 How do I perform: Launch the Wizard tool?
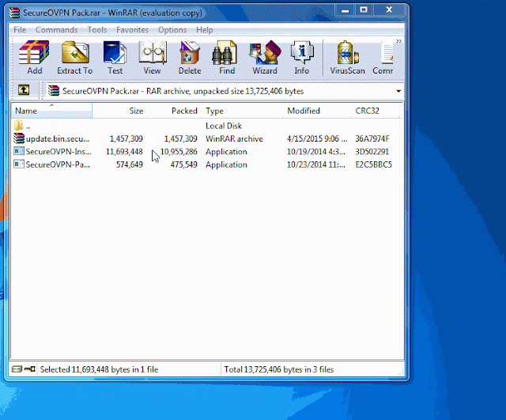click(x=265, y=58)
